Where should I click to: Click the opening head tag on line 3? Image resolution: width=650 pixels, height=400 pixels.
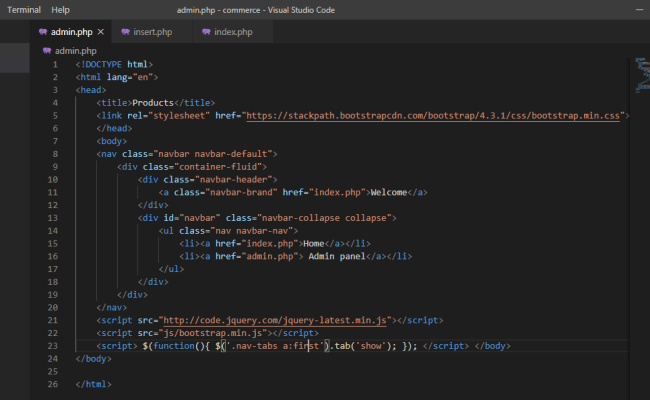click(x=91, y=90)
